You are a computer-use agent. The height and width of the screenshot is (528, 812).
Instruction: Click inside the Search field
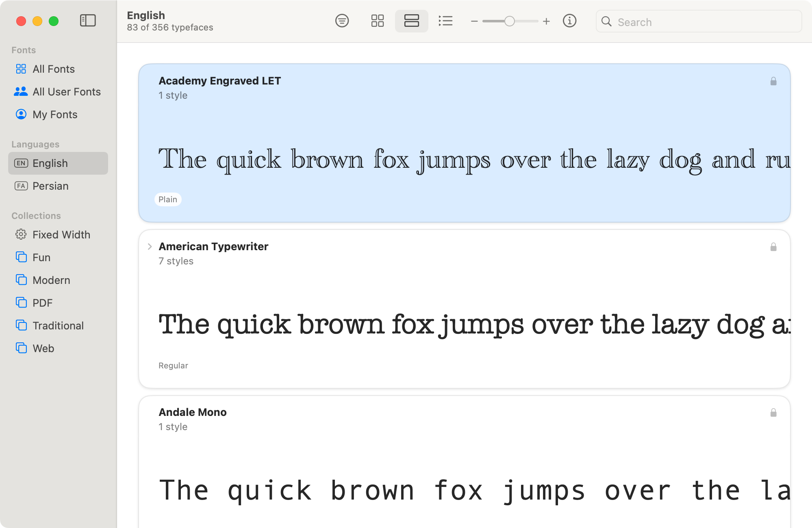pos(698,22)
